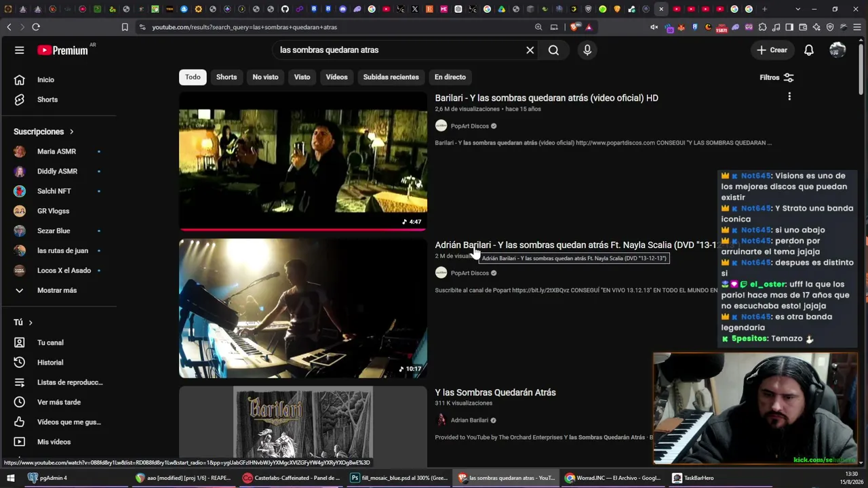Open the YouTube hamburger guide menu

[x=20, y=50]
